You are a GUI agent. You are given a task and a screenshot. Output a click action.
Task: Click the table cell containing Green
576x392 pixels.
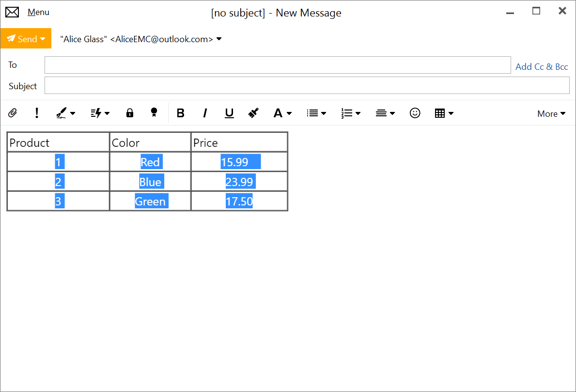[x=150, y=201]
